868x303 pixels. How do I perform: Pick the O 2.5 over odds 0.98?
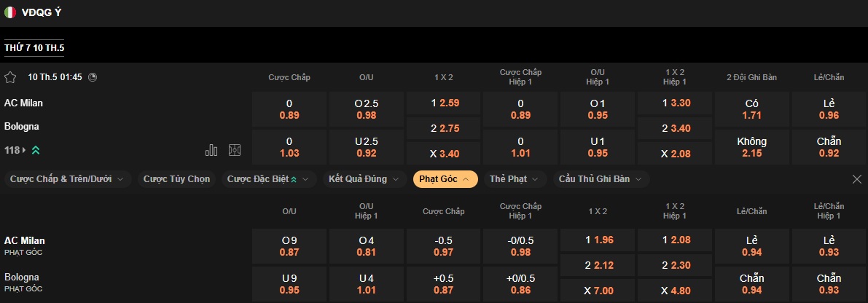(366, 109)
